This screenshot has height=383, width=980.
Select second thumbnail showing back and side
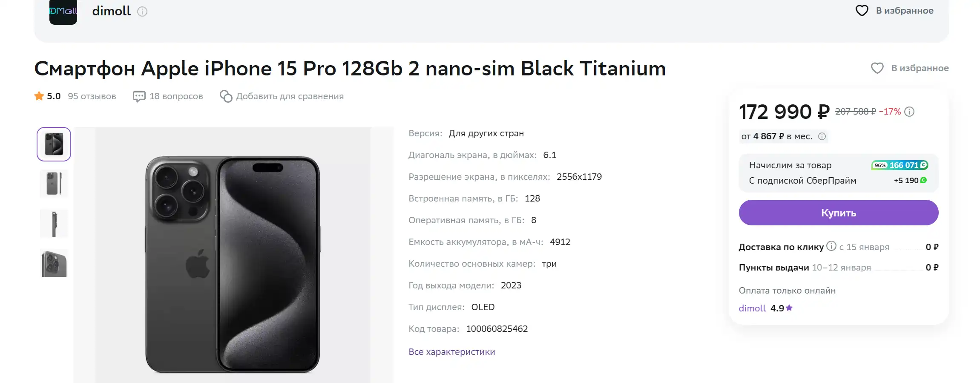[x=54, y=184]
